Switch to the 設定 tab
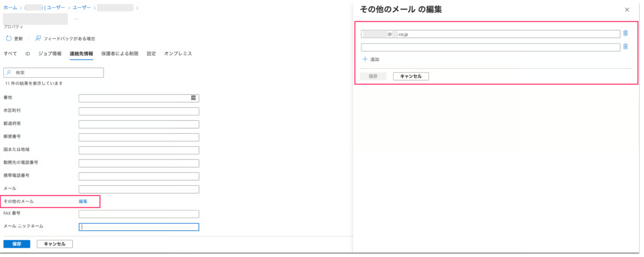644x257 pixels. coord(151,54)
